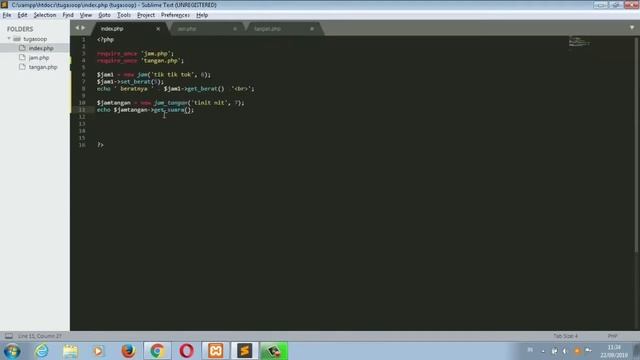Open Windows Explorer from taskbar
The image size is (640, 360).
[x=70, y=351]
